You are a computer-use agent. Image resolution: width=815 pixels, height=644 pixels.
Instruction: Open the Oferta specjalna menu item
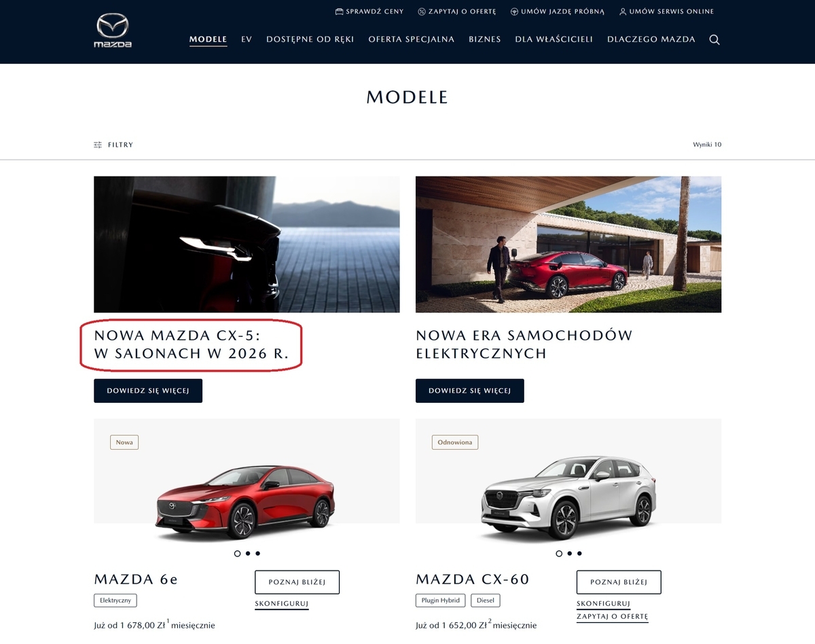coord(412,39)
